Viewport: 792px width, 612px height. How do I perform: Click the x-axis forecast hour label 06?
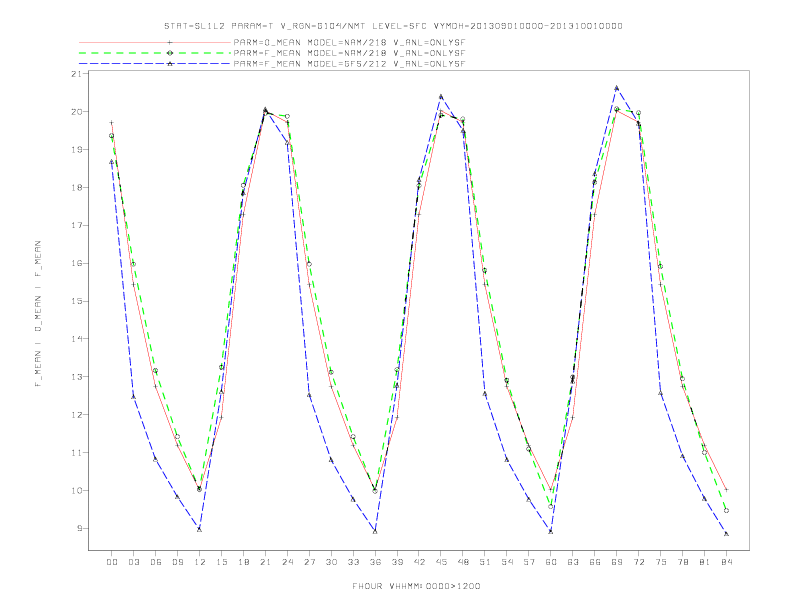click(x=156, y=562)
